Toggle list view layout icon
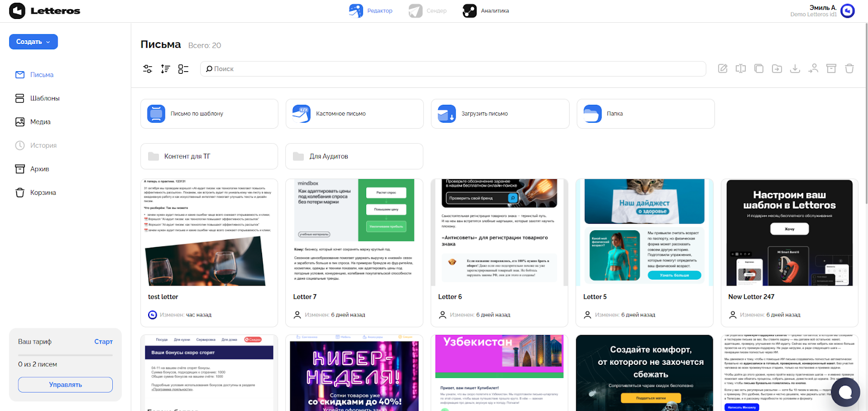Screen dimensions: 868x411 [183, 69]
